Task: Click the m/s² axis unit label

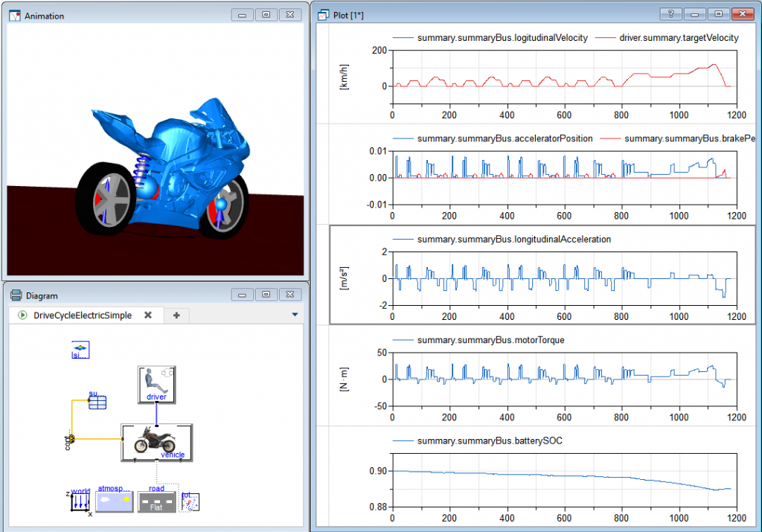Action: click(344, 278)
